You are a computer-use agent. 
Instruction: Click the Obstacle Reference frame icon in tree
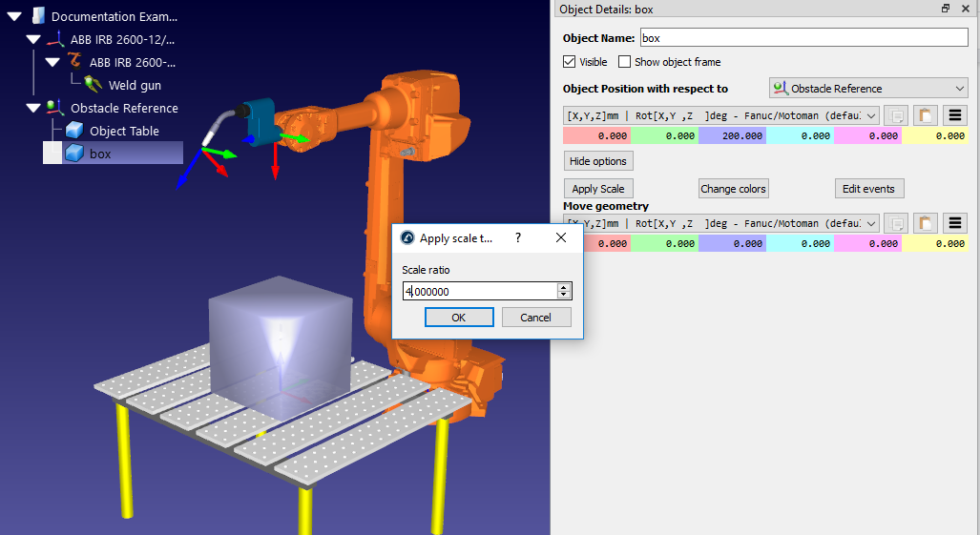[55, 108]
